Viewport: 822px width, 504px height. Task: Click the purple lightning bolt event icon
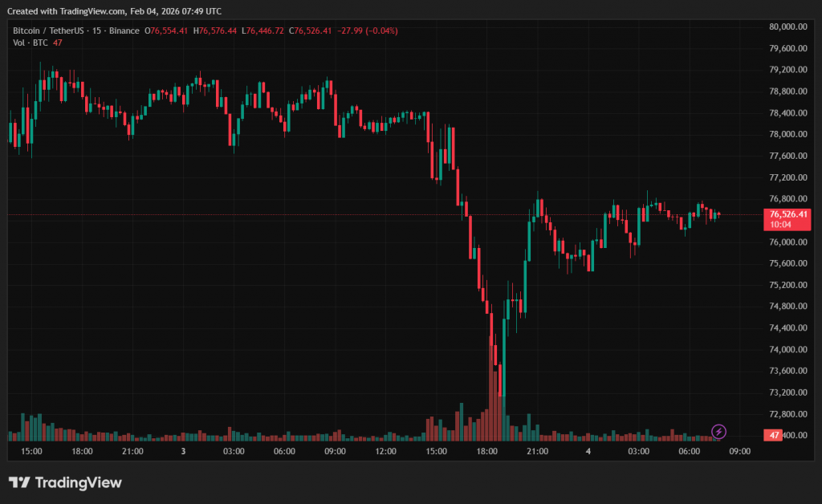(x=719, y=432)
